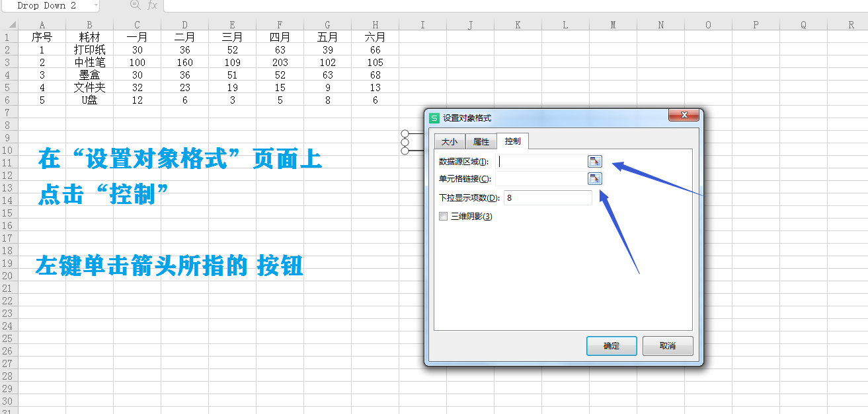Click the 文件夹 cell
This screenshot has height=414, width=868.
89,87
